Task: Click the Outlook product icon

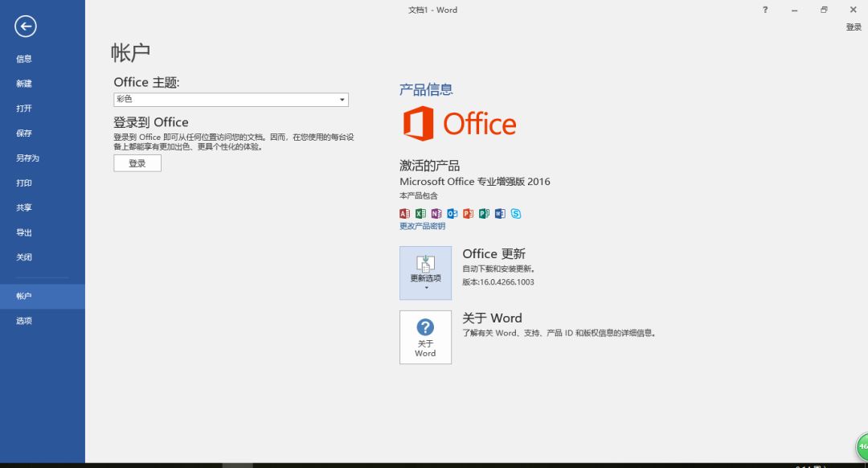Action: pos(452,213)
